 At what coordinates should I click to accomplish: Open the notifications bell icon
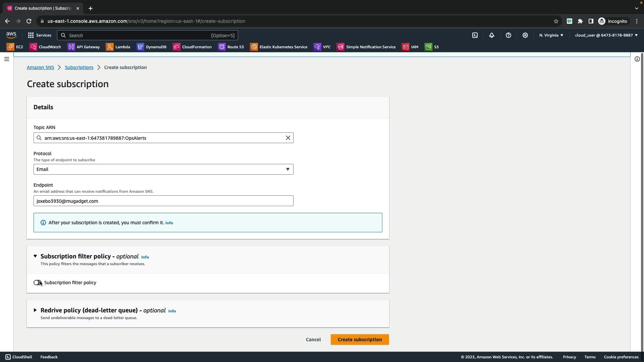492,35
